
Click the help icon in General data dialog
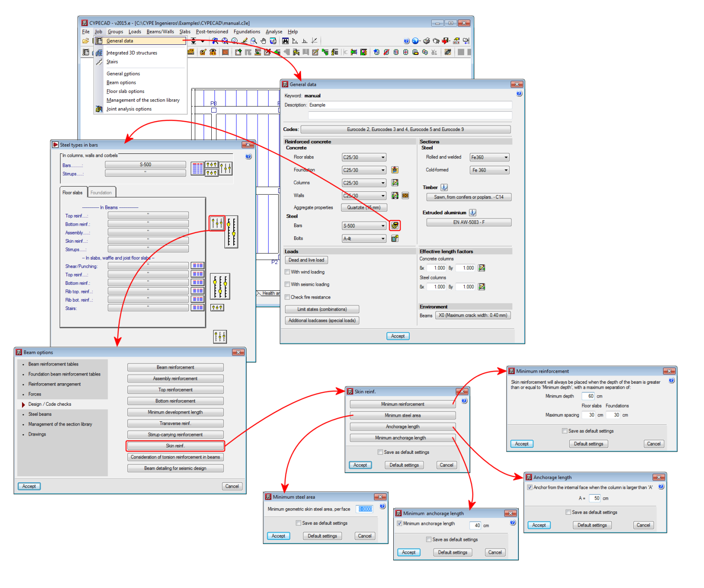click(x=519, y=94)
